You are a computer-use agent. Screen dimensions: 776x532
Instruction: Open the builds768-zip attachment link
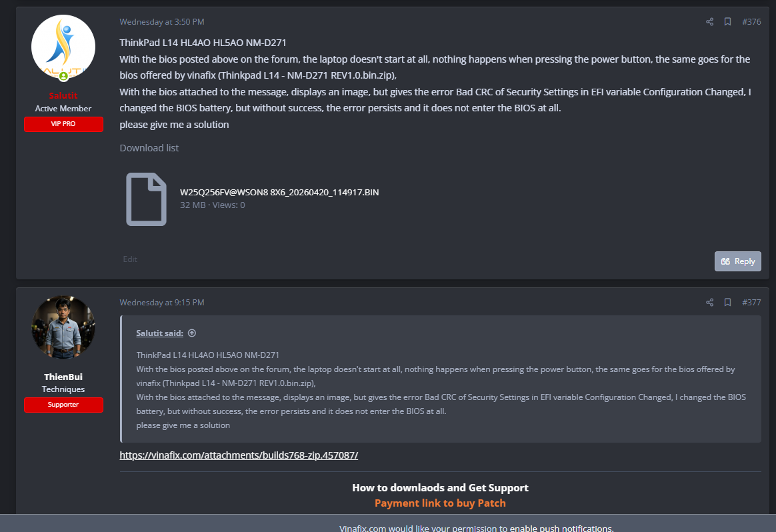239,455
